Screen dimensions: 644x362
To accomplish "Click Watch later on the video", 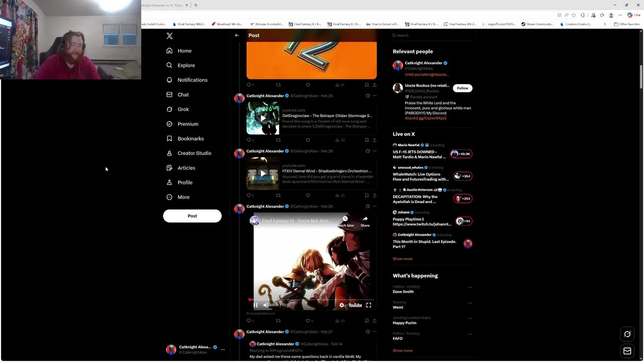I will [x=345, y=221].
